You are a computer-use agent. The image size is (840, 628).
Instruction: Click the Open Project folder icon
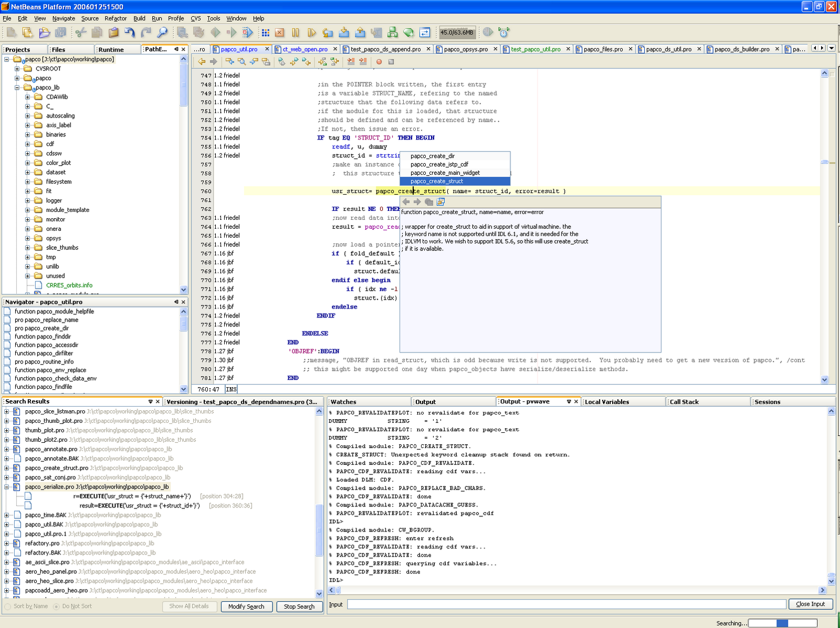(44, 33)
